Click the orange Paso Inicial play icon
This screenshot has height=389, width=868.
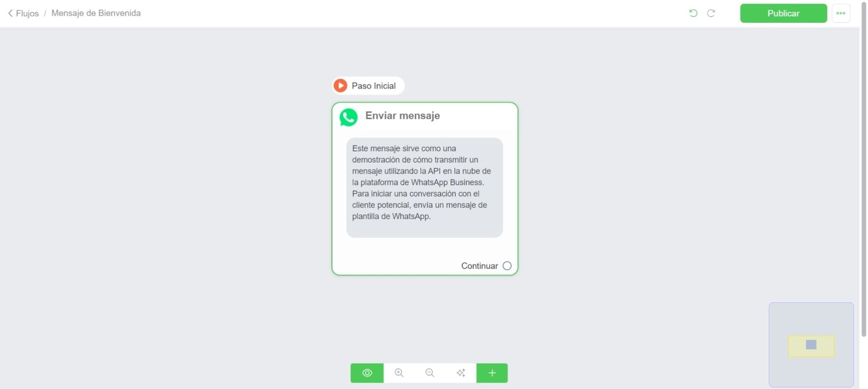click(x=341, y=85)
